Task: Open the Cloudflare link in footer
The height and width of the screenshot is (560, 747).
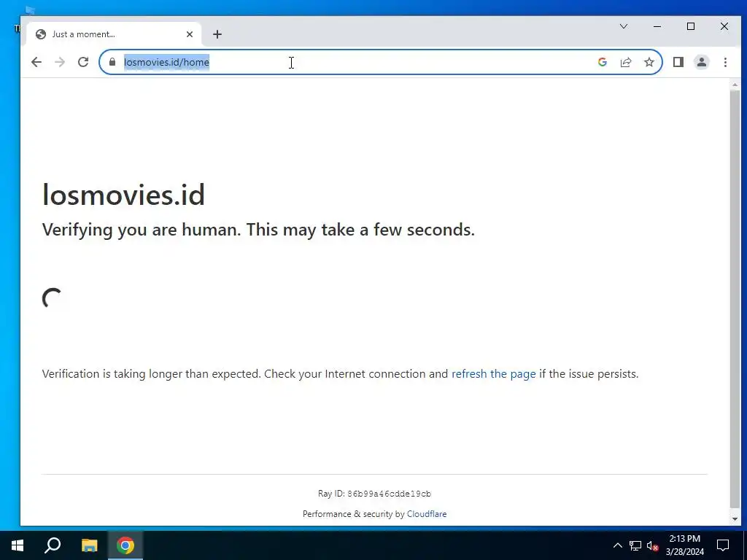Action: 427,514
